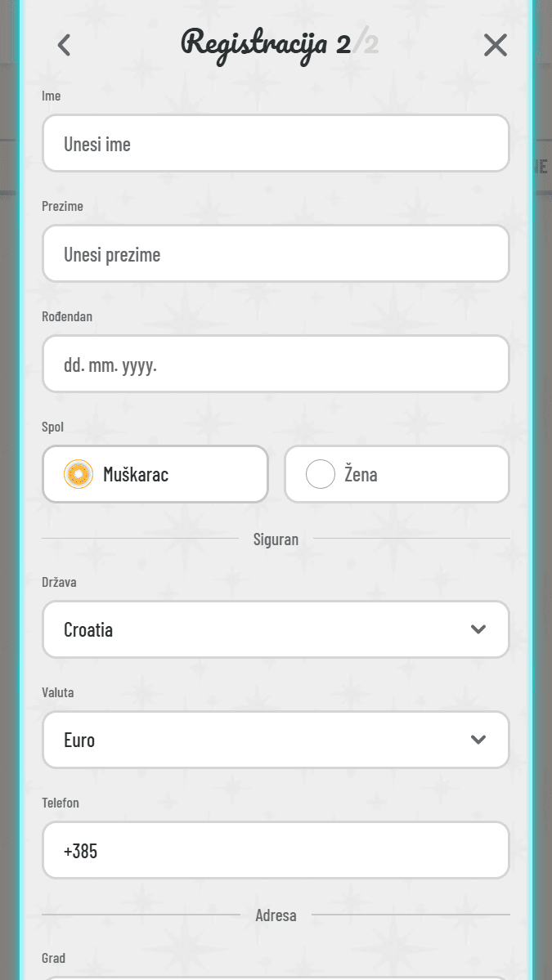Focus the Unesi prezime input field

(x=276, y=254)
